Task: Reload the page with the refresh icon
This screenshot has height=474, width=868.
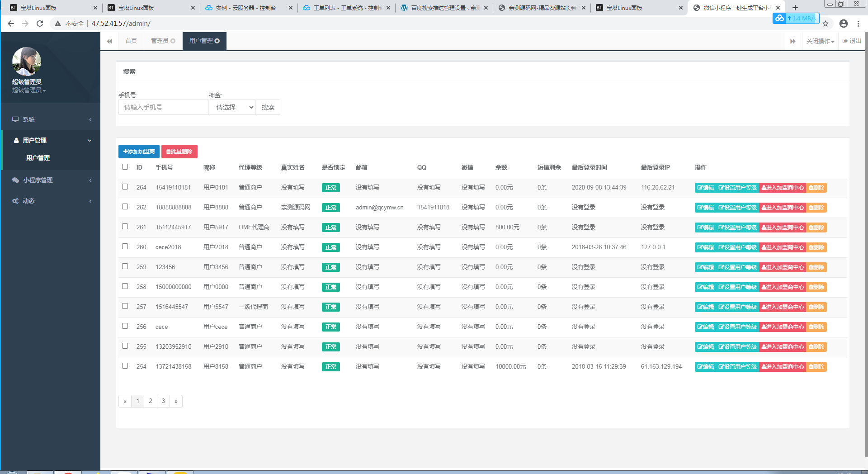Action: click(x=40, y=24)
